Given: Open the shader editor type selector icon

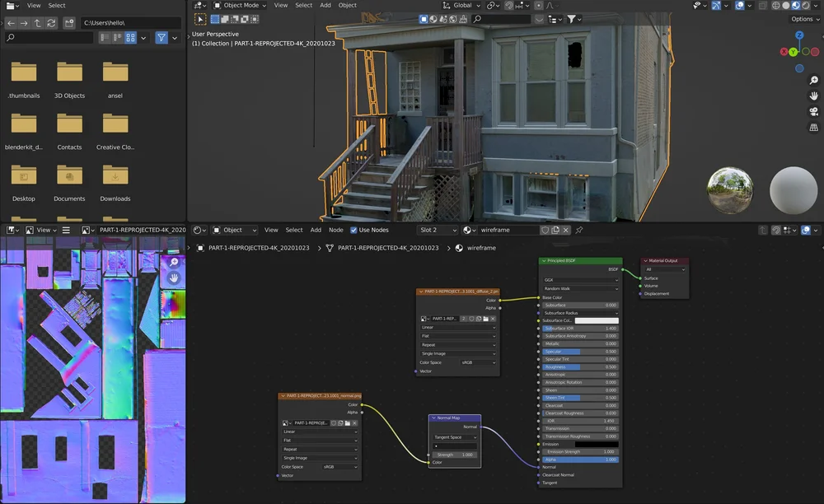Looking at the screenshot, I should tap(196, 230).
